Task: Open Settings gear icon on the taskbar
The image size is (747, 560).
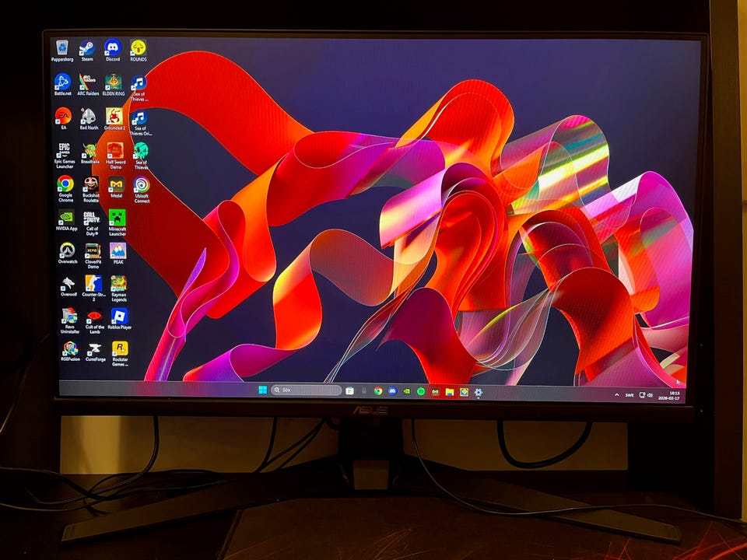Action: 479,392
